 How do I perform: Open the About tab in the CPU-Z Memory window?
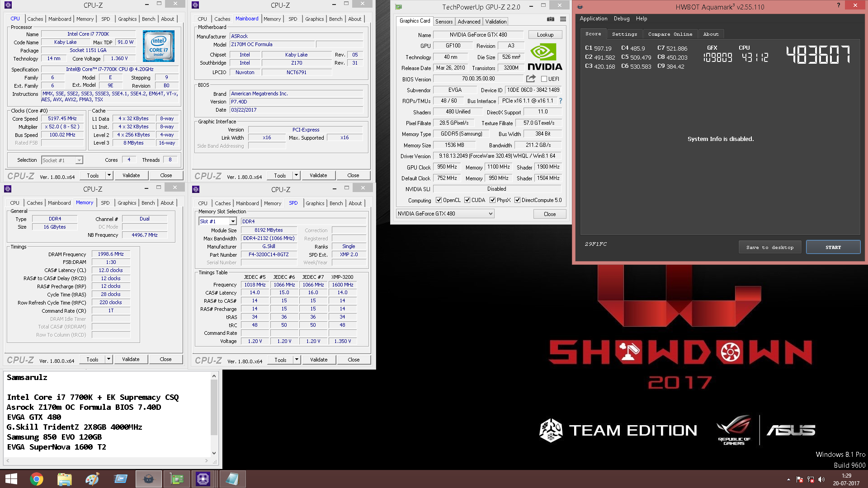tap(167, 203)
